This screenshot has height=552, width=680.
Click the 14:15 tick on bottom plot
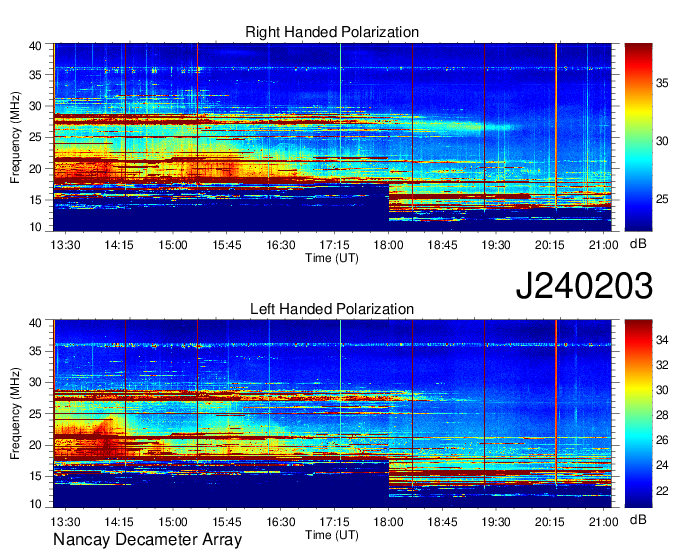pyautogui.click(x=119, y=522)
